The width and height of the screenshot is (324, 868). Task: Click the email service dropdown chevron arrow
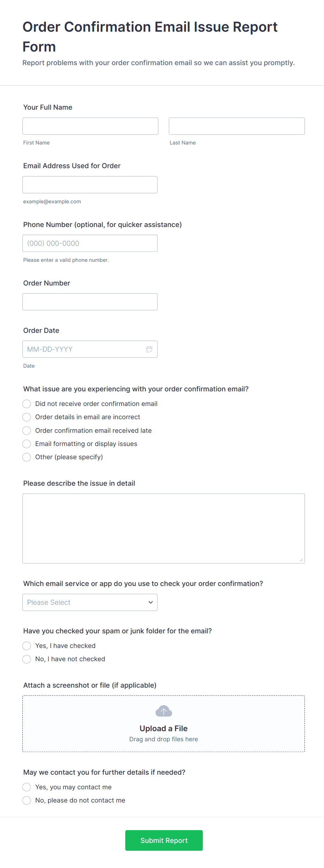(x=151, y=602)
